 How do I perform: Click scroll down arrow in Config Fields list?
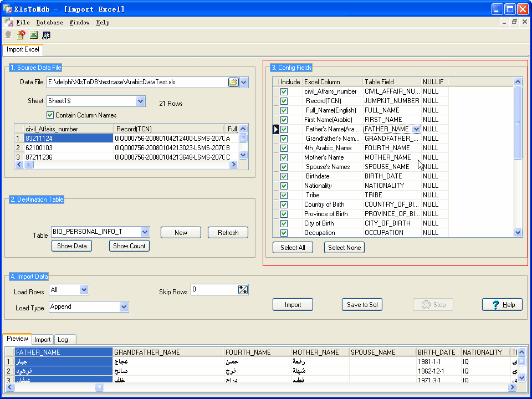click(518, 232)
